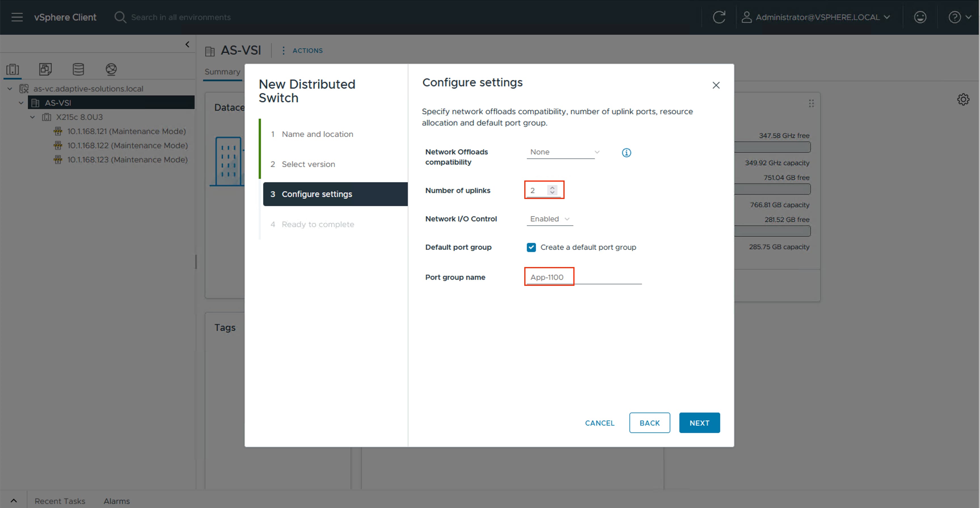980x508 pixels.
Task: Increase Number of uplinks with the stepper
Action: point(552,187)
